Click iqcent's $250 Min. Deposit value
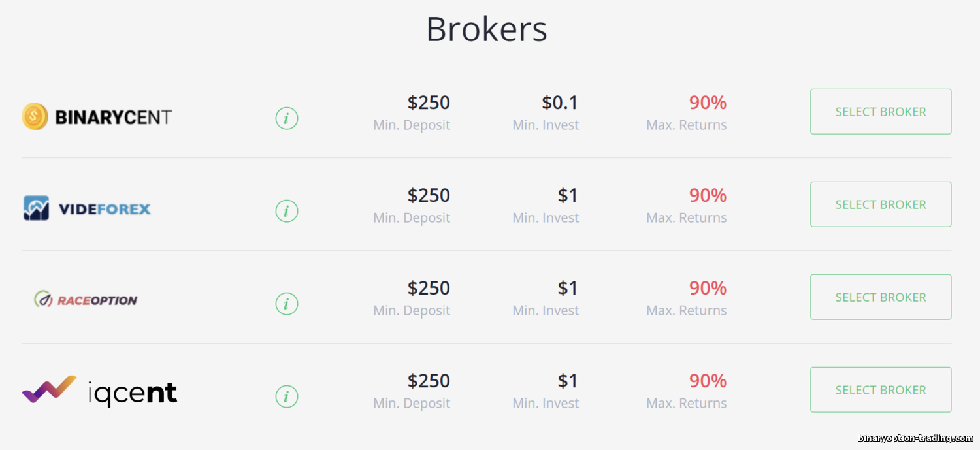 (429, 381)
